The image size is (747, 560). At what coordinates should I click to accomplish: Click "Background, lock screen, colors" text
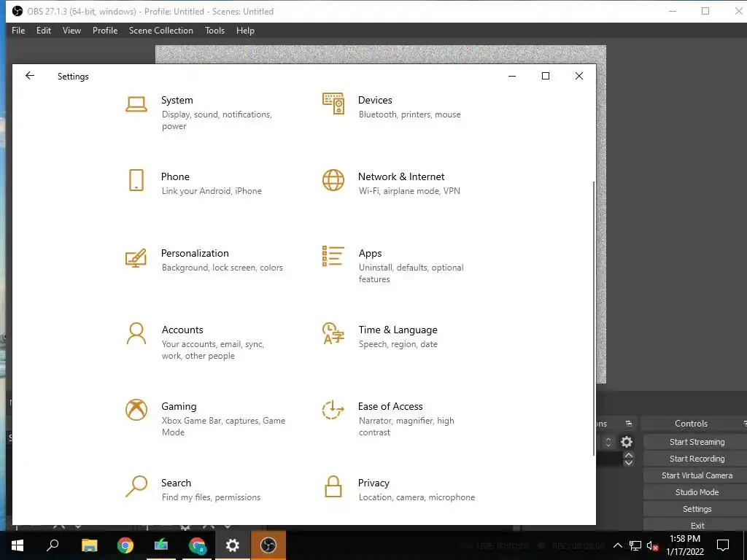(222, 268)
